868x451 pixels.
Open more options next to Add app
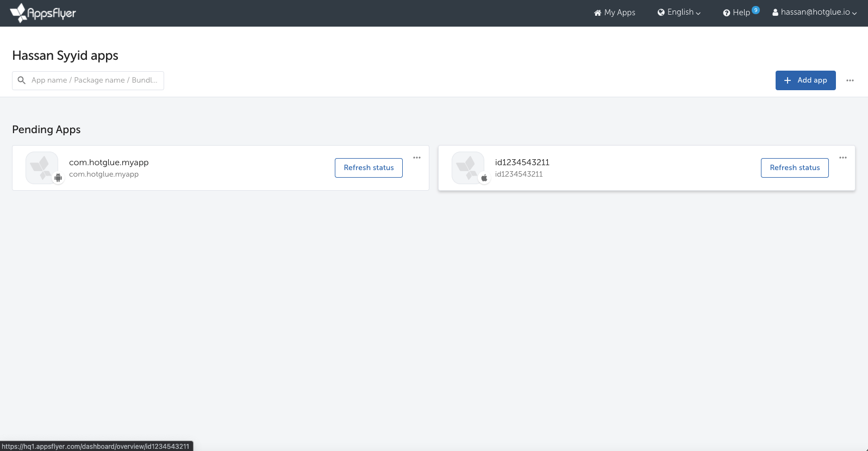tap(850, 80)
